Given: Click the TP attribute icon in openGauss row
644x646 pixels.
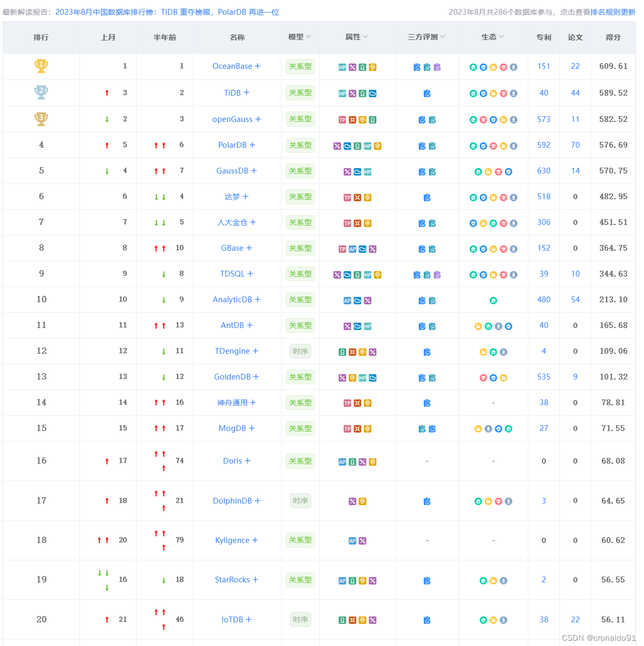Looking at the screenshot, I should [x=342, y=120].
